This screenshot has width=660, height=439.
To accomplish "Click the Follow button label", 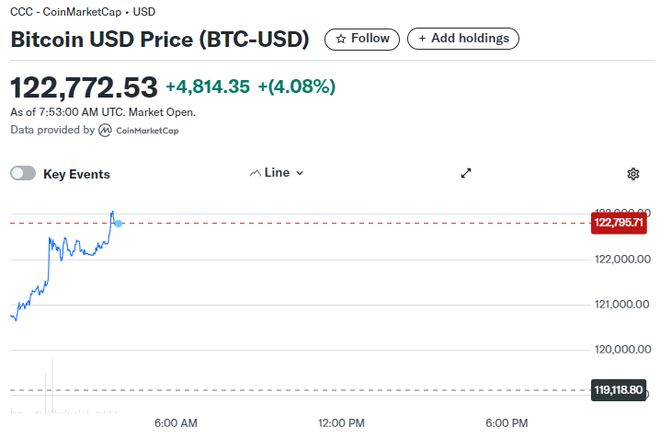I will [370, 39].
